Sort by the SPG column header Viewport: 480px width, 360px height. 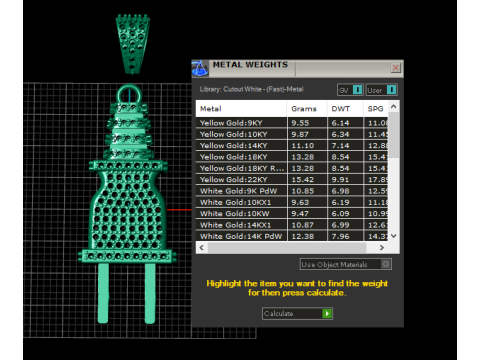click(x=376, y=109)
